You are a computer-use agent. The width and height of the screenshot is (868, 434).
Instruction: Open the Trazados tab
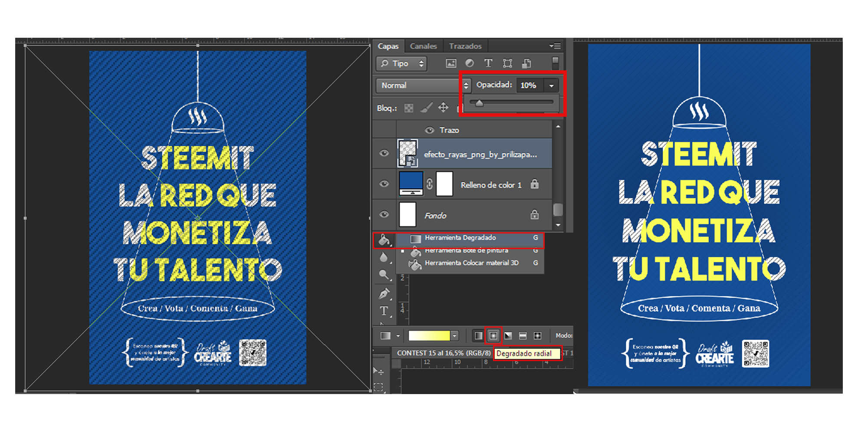tap(465, 46)
